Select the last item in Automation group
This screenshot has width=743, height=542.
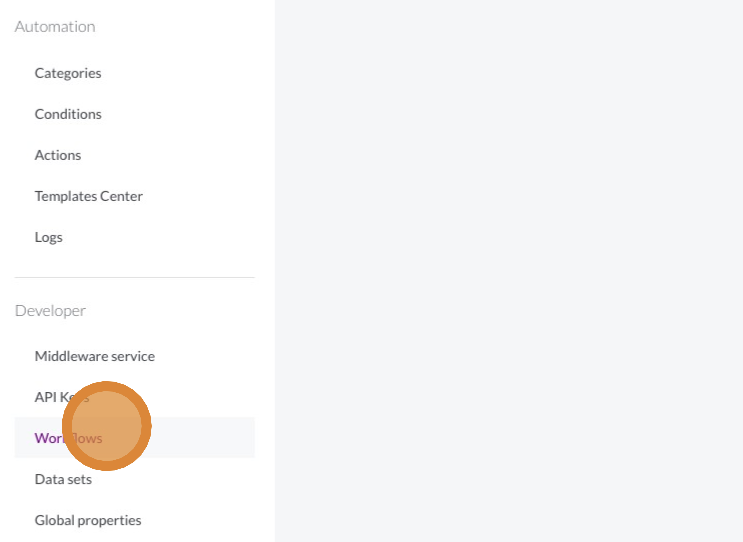pyautogui.click(x=48, y=237)
